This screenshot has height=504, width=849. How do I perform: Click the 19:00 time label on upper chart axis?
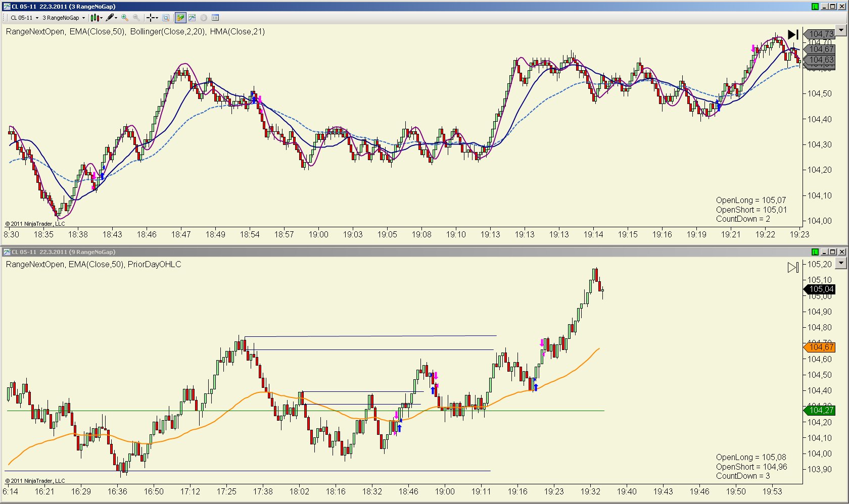[x=318, y=234]
